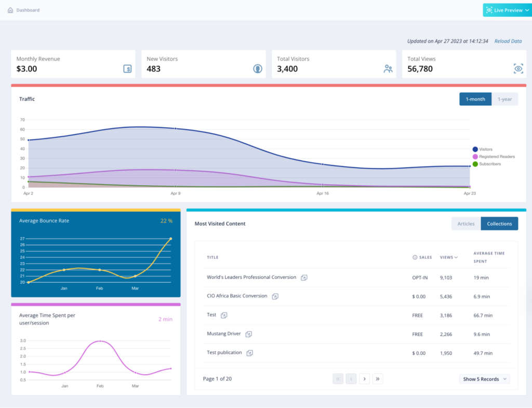Click the Mustang Driver title
The image size is (532, 408).
(223, 334)
